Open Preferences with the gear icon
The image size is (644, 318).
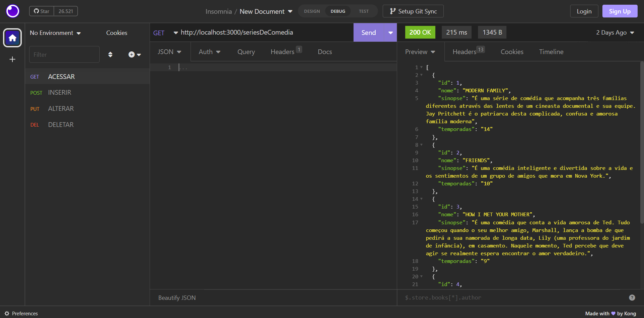pyautogui.click(x=7, y=313)
